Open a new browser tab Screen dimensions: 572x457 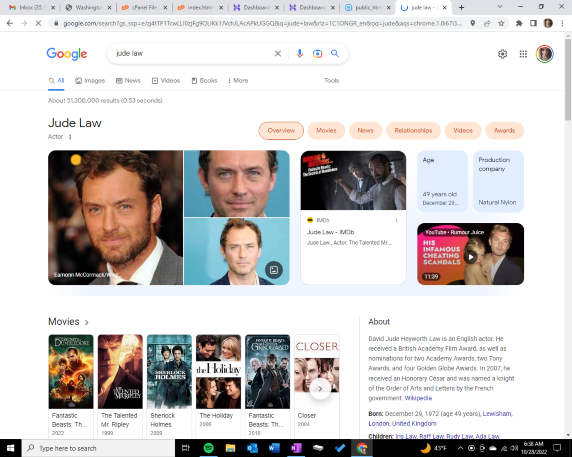click(x=461, y=7)
